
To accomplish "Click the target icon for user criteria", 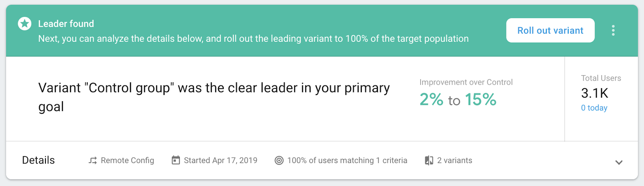I will [x=279, y=161].
